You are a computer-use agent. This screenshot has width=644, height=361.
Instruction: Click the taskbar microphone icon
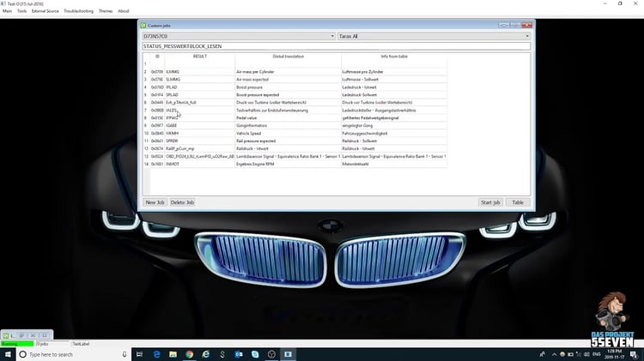[125, 354]
